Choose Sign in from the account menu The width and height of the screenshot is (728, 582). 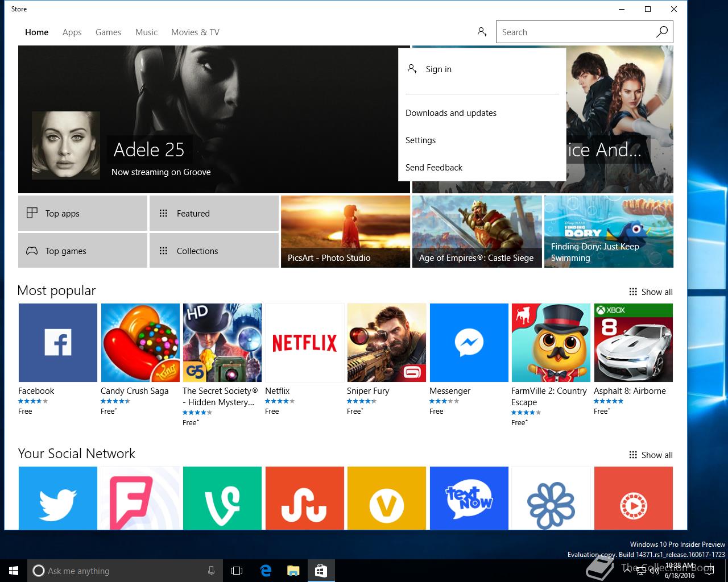[482, 69]
